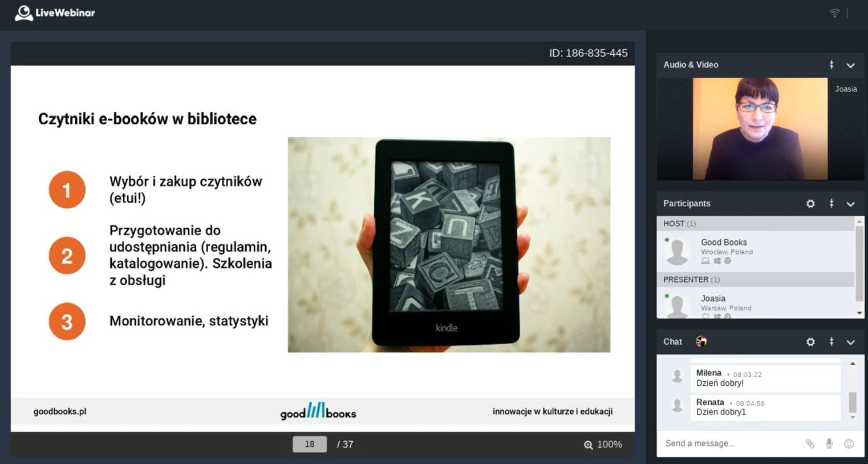Open Chat panel settings gear

[x=810, y=342]
